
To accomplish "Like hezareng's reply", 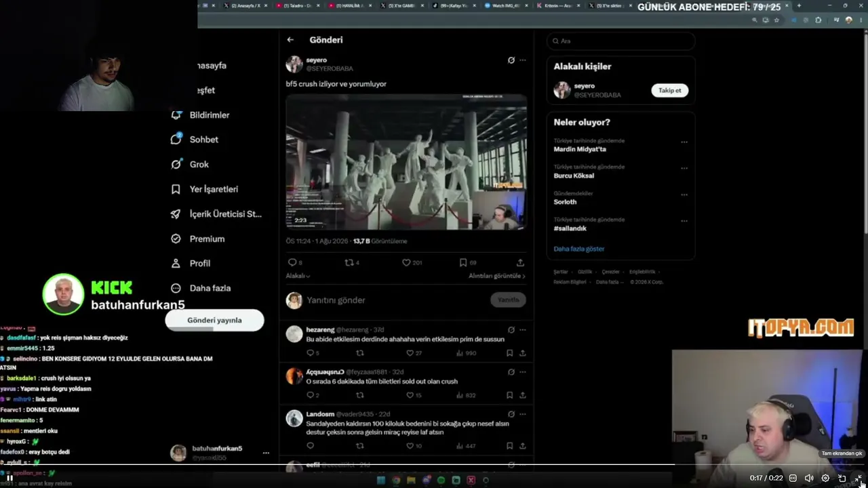I will pyautogui.click(x=410, y=353).
